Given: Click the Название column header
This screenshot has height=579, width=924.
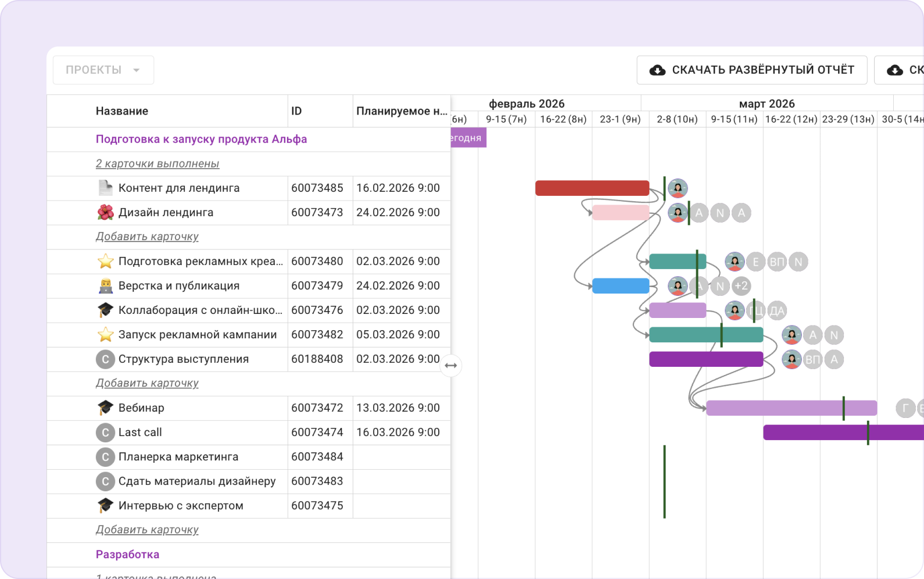Looking at the screenshot, I should [122, 111].
